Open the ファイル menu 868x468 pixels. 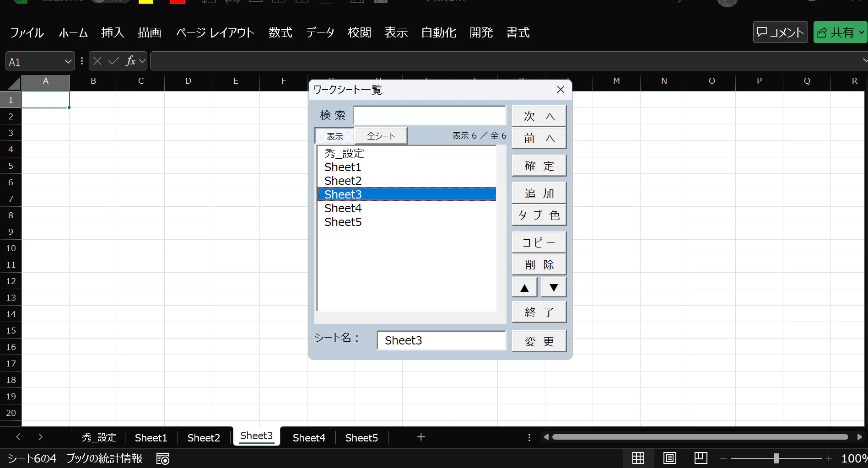click(x=27, y=32)
